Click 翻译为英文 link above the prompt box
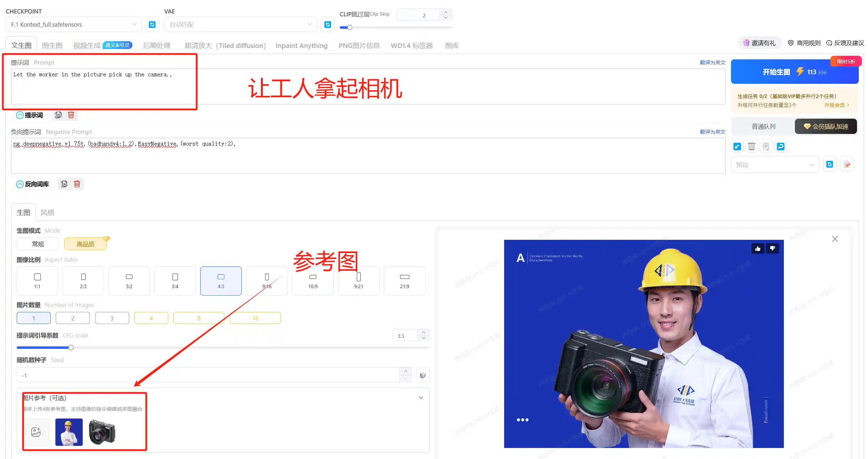This screenshot has height=459, width=868. point(712,63)
